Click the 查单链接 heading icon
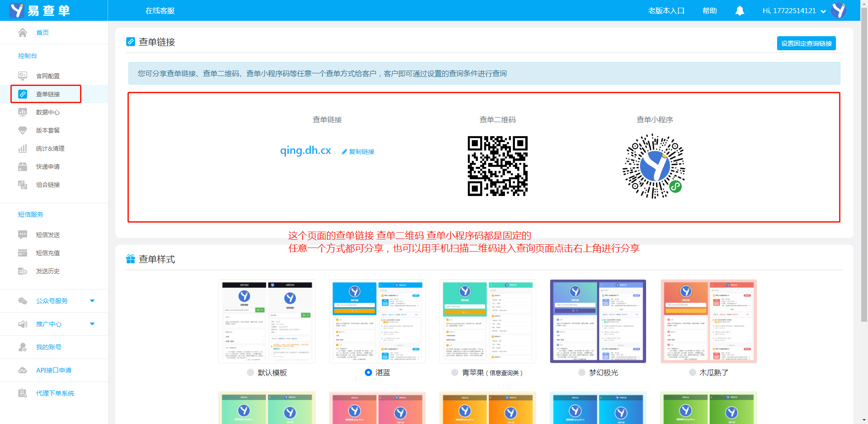Viewport: 868px width, 424px height. (131, 42)
